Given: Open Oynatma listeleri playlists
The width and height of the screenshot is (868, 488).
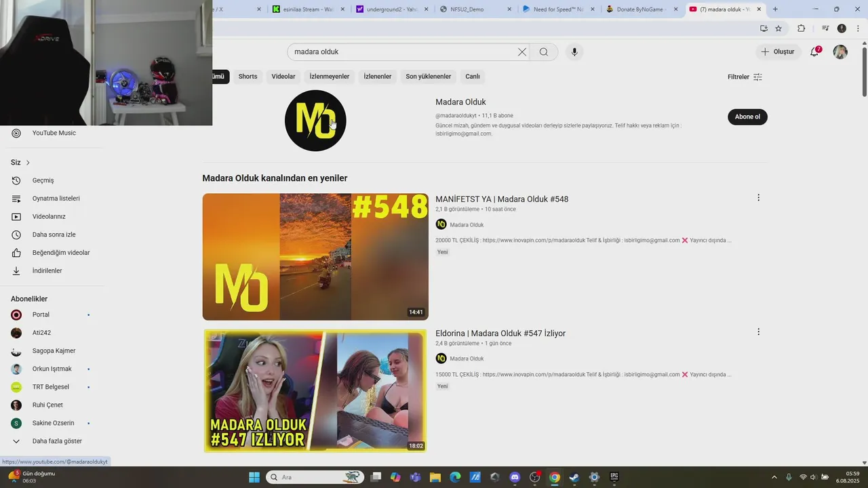Looking at the screenshot, I should click(54, 199).
